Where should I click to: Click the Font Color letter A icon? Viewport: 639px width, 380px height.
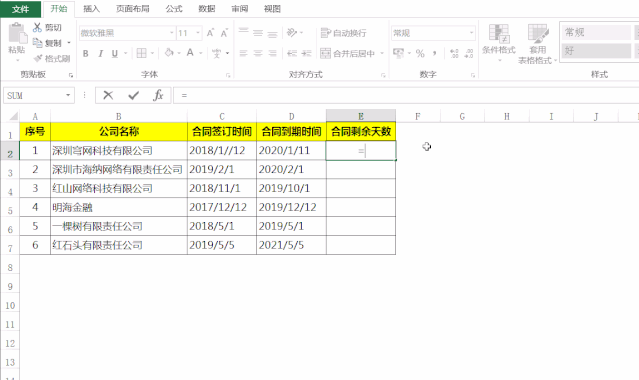click(x=190, y=53)
